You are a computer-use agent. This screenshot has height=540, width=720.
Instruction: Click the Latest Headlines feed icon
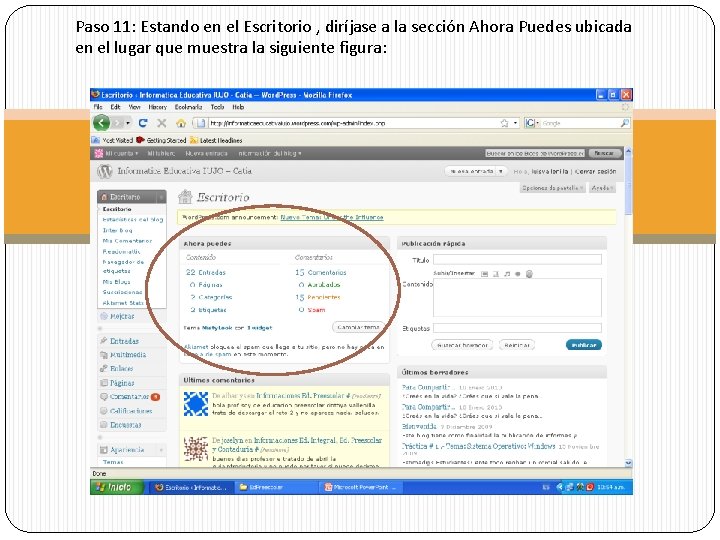point(194,140)
